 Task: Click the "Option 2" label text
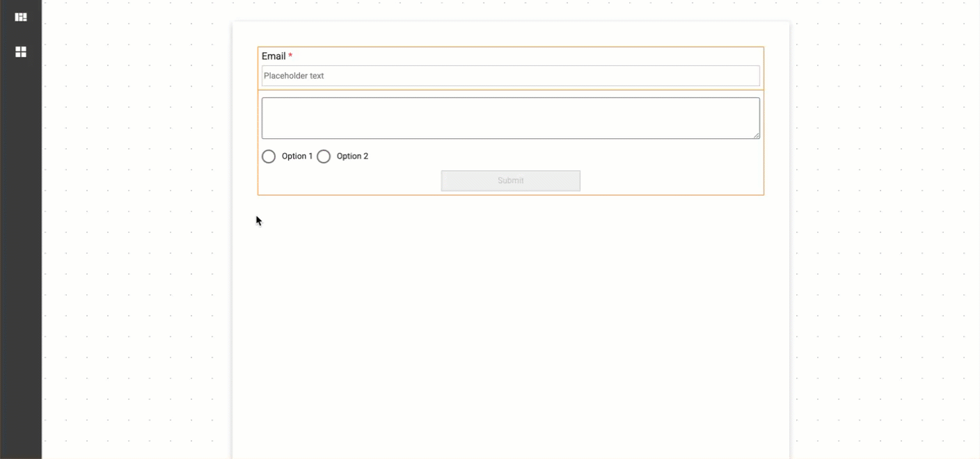point(352,156)
